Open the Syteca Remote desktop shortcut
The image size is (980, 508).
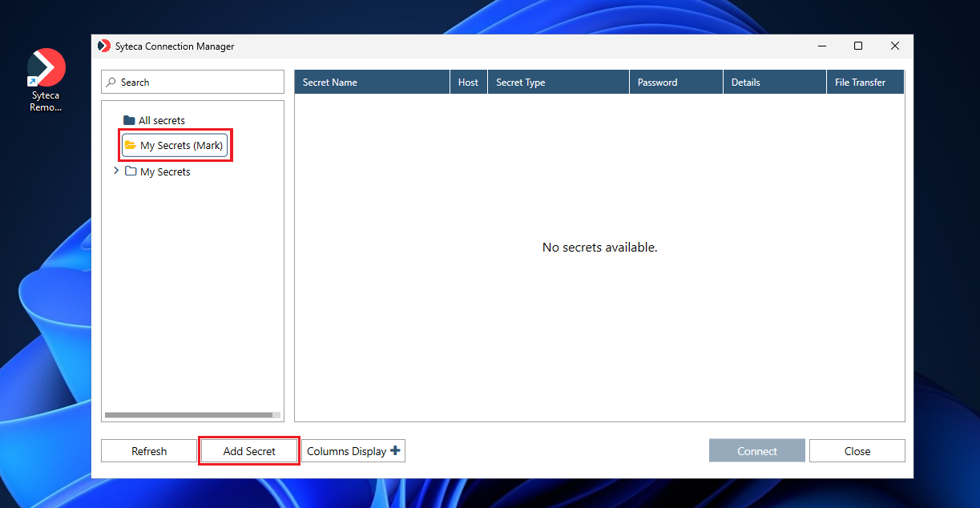46,79
